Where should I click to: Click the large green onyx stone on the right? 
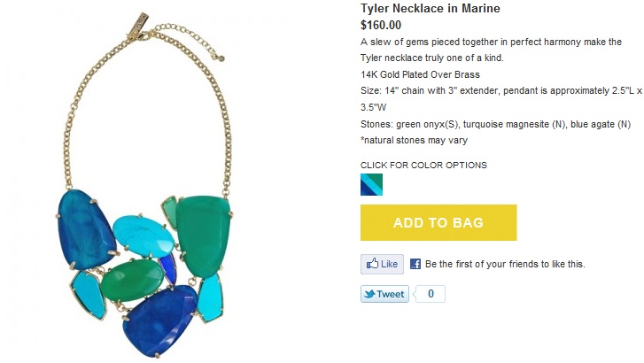click(203, 236)
